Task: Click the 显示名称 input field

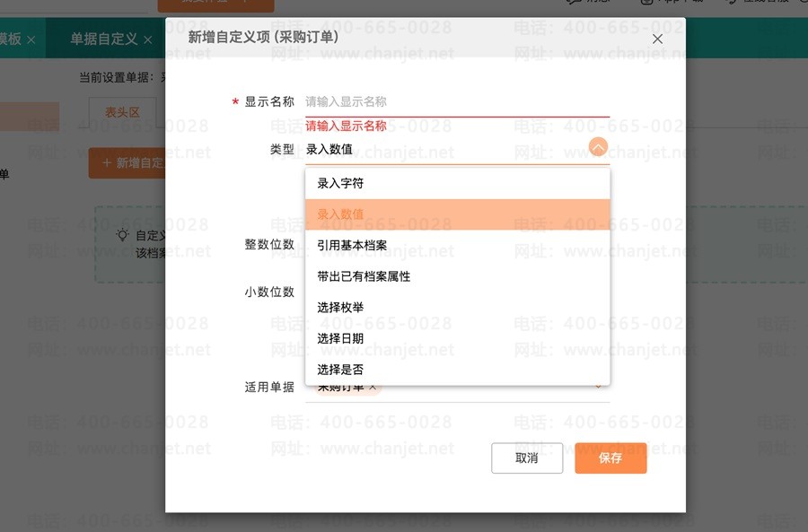Action: (456, 102)
